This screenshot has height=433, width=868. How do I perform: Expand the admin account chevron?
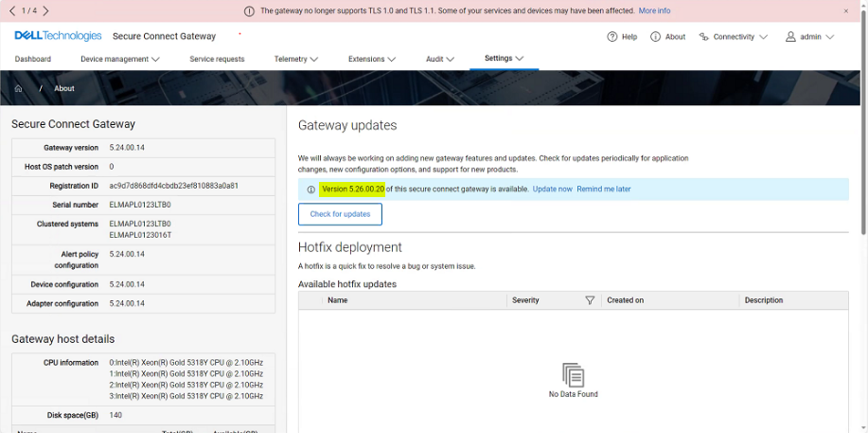(829, 37)
